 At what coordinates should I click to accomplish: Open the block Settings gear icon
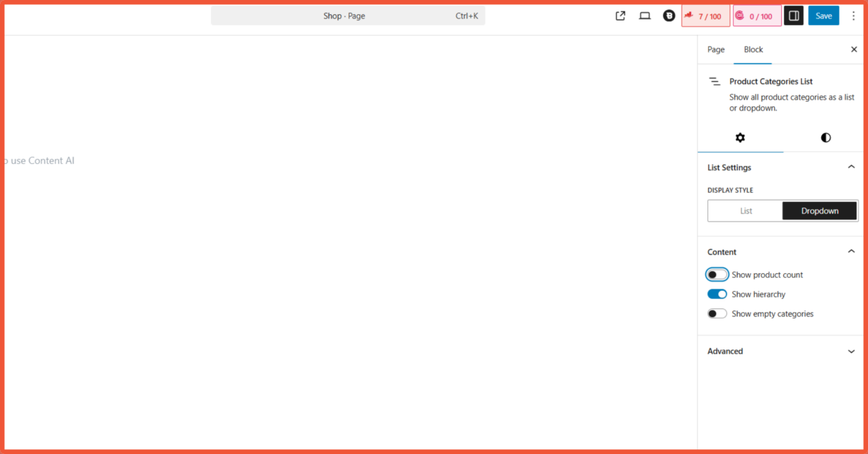(x=741, y=138)
